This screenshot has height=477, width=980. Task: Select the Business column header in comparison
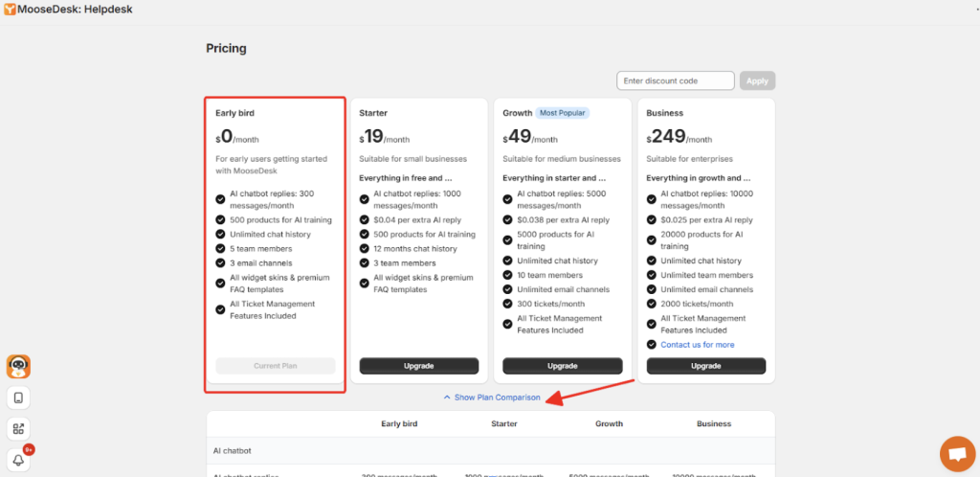pyautogui.click(x=714, y=423)
